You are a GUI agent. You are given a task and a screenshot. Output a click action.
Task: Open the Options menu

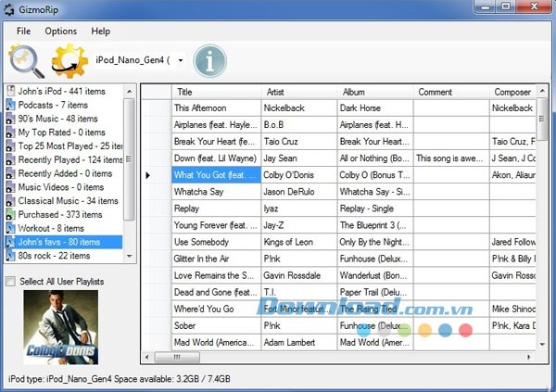tap(61, 31)
